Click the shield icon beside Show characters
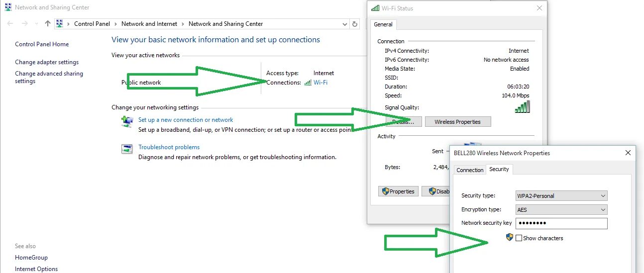This screenshot has height=273, width=644. click(x=509, y=238)
